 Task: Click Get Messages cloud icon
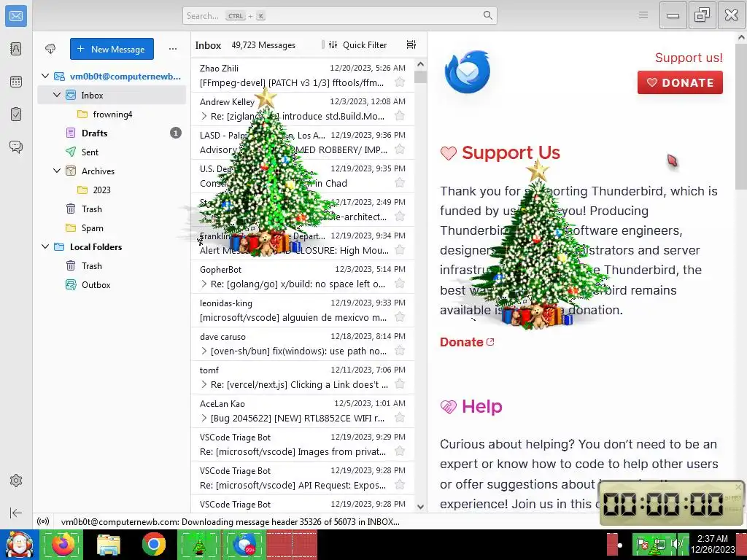click(50, 49)
